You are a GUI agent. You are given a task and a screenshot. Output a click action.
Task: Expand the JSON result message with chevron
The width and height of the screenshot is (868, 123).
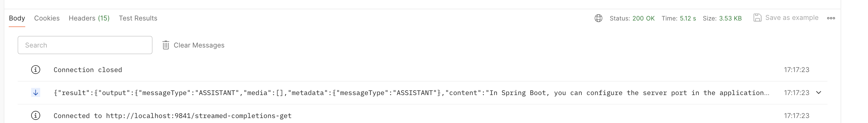point(819,93)
